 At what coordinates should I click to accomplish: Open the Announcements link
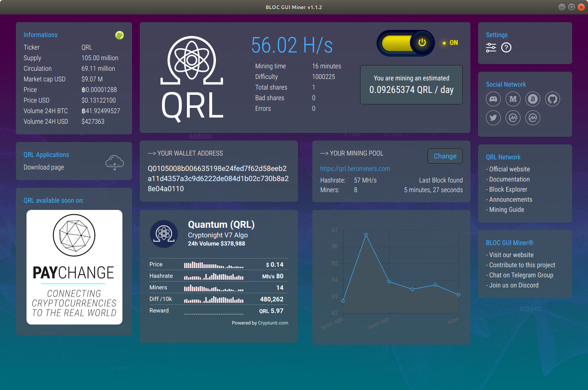(510, 199)
